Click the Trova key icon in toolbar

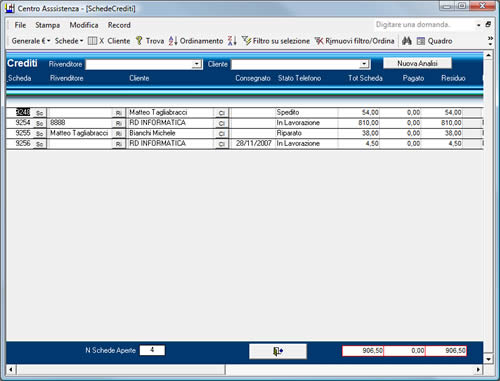(139, 41)
